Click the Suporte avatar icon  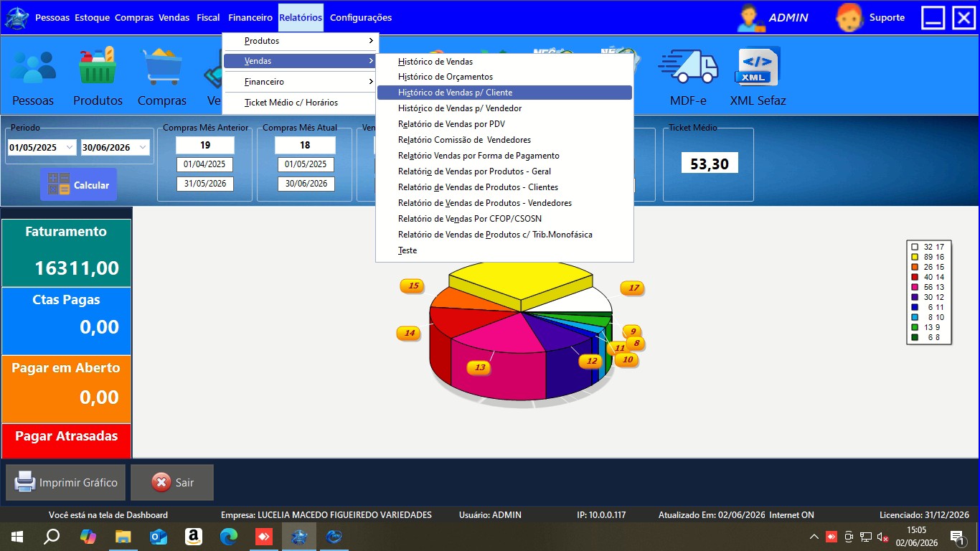click(849, 17)
